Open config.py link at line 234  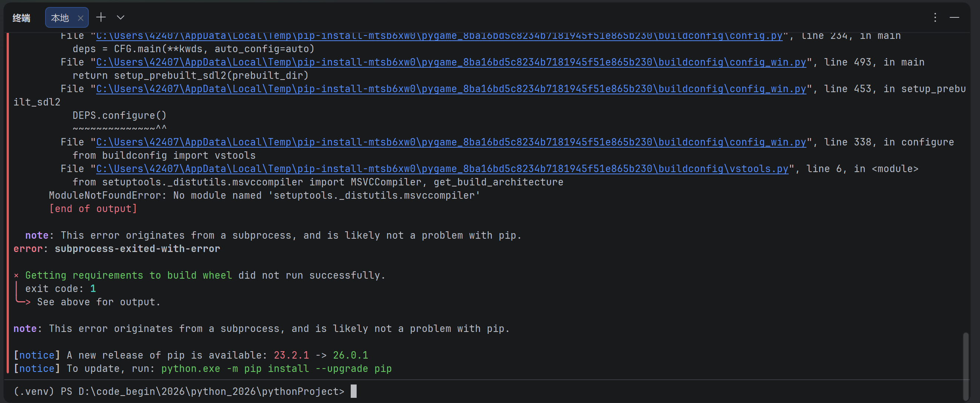click(439, 36)
